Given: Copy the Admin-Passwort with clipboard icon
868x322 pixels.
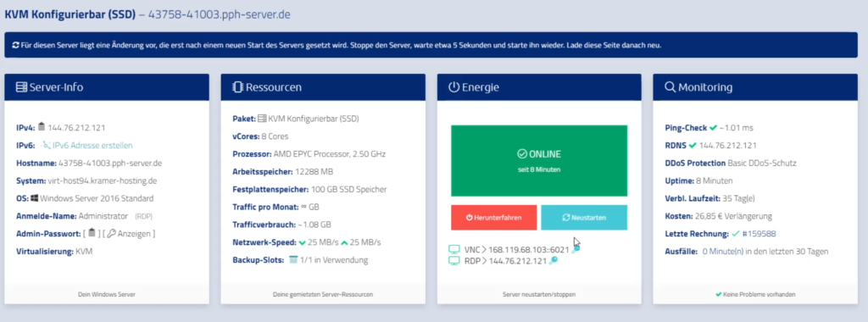Looking at the screenshot, I should 92,234.
